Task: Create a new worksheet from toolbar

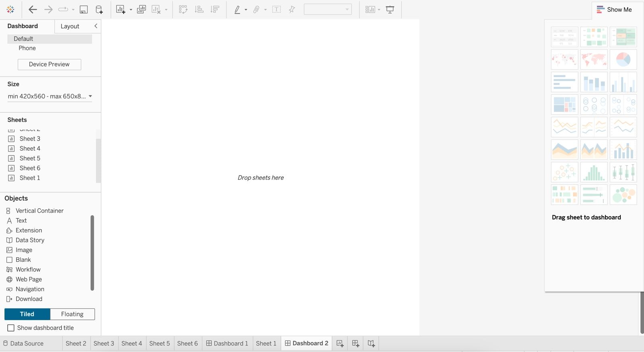Action: [120, 9]
